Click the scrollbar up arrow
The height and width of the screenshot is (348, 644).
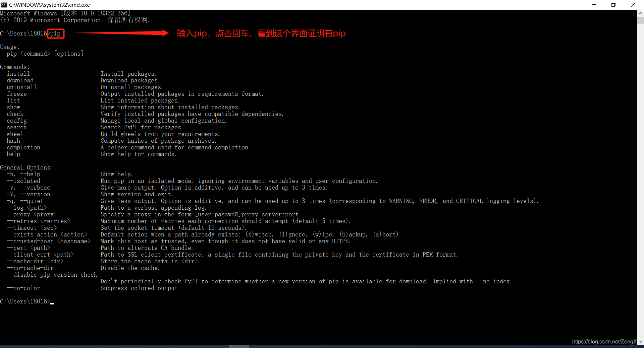(640, 13)
